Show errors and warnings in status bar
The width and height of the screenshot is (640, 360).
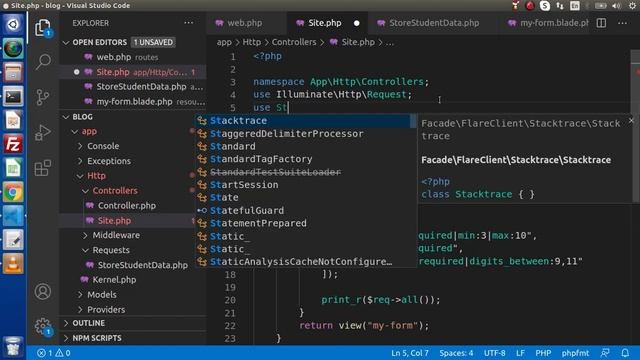coord(53,353)
